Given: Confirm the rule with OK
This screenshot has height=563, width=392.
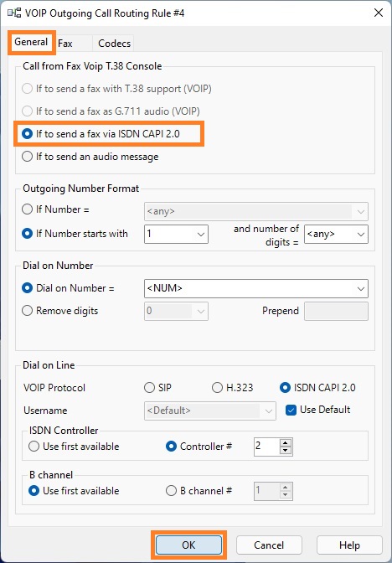Looking at the screenshot, I should [x=188, y=545].
